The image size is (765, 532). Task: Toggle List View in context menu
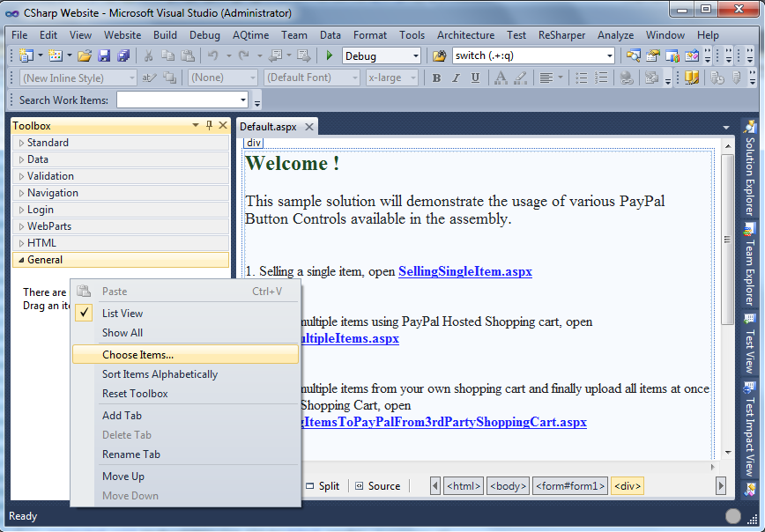click(x=123, y=314)
